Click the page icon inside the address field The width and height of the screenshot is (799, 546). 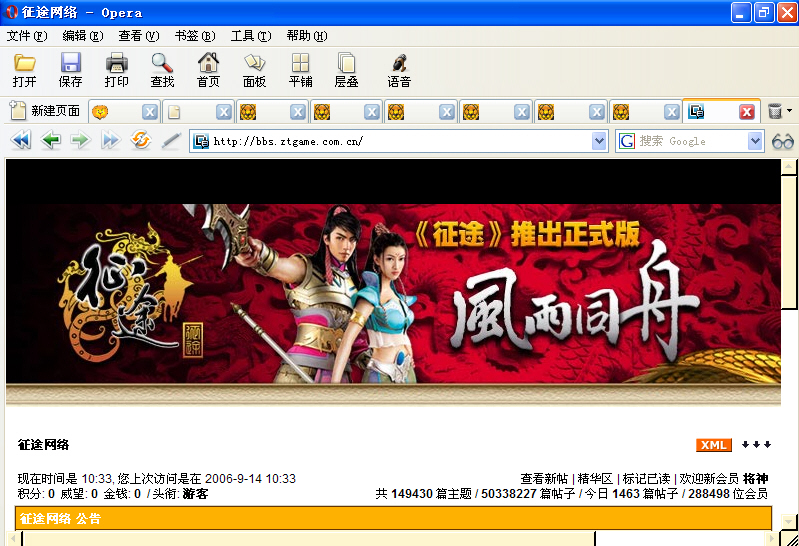point(201,141)
